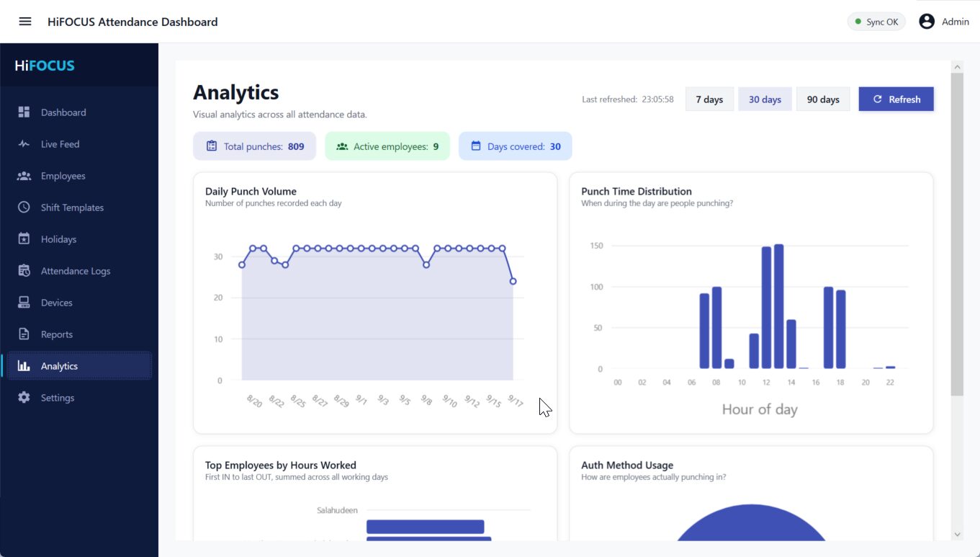Click the Total punches clipboard icon
Screen dimensions: 980x557
tap(212, 146)
